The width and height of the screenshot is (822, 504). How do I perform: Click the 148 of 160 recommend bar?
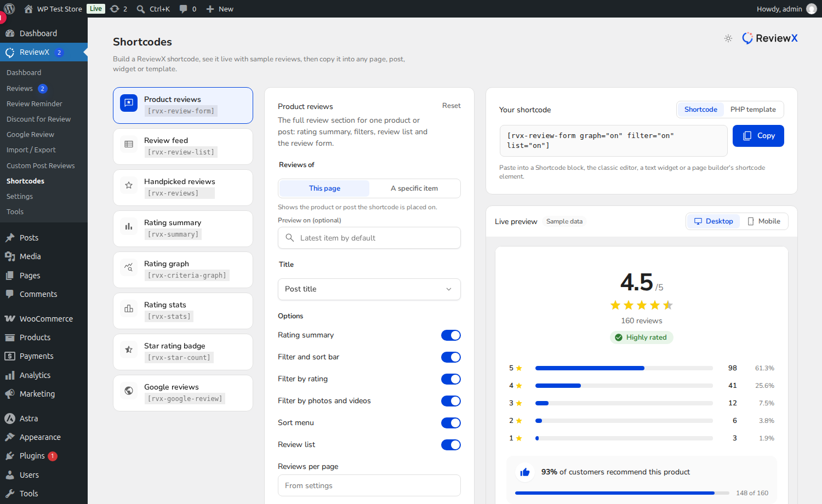(x=622, y=493)
